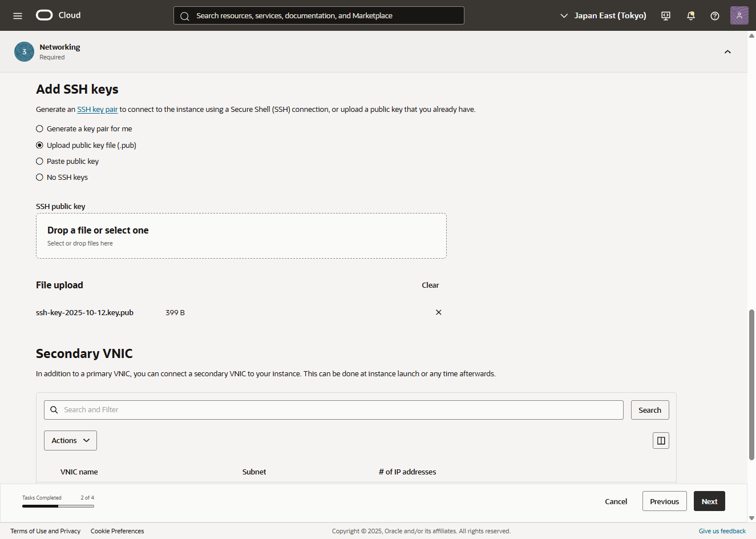756x539 pixels.
Task: Select the Paste public key option
Action: 40,162
